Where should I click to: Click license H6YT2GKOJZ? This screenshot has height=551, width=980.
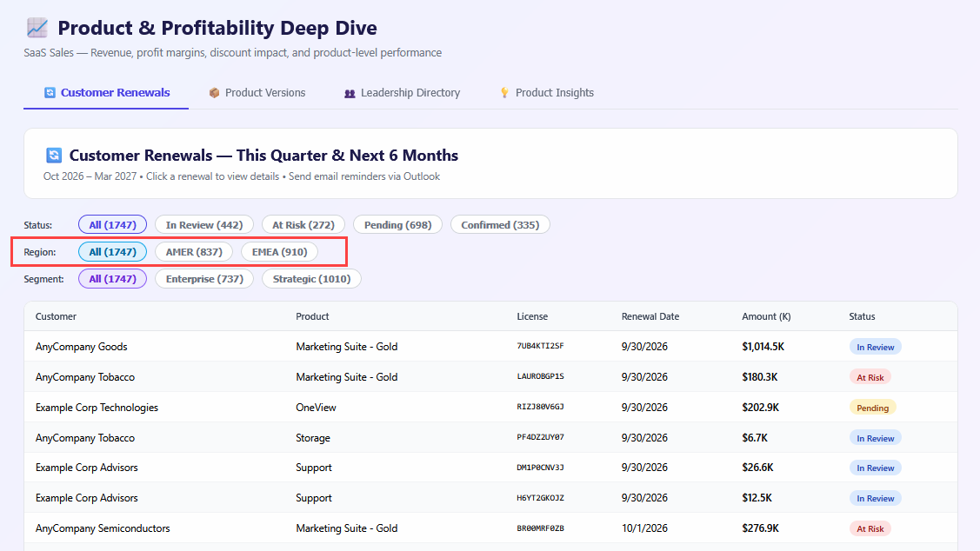click(540, 498)
